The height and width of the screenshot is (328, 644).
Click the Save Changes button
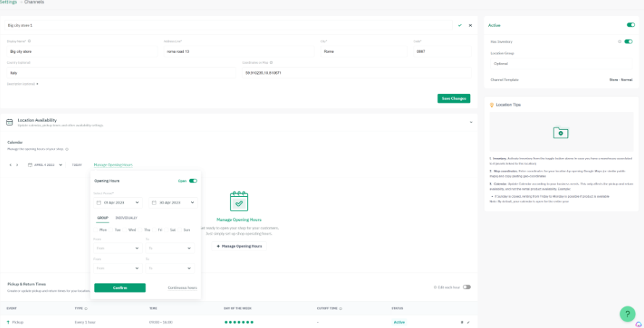[453, 98]
